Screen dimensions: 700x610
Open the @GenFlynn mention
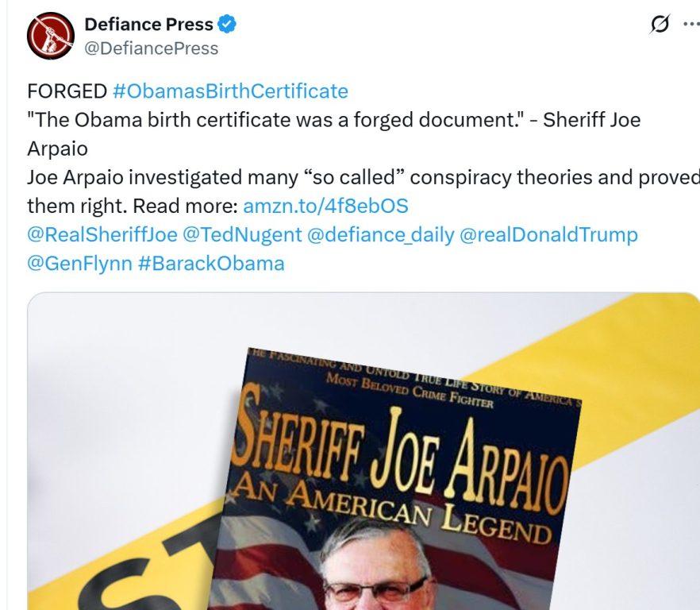pos(79,264)
